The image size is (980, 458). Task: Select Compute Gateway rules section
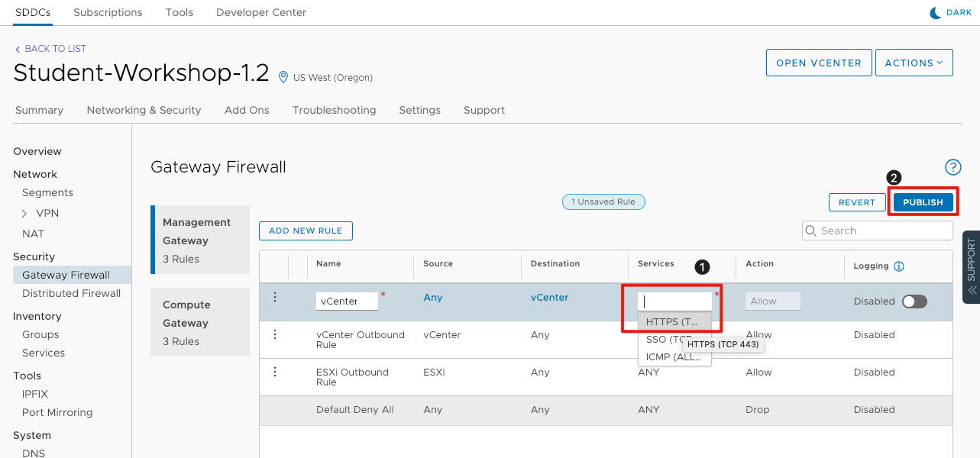pos(200,322)
